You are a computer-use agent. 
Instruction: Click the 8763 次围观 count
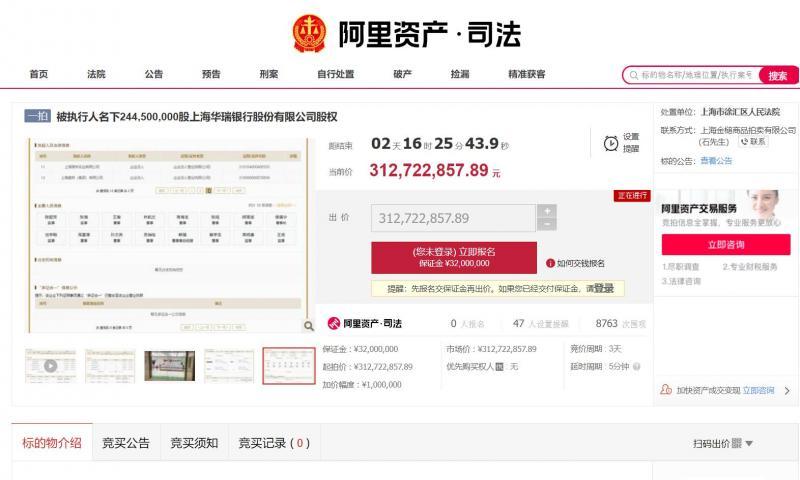click(620, 323)
